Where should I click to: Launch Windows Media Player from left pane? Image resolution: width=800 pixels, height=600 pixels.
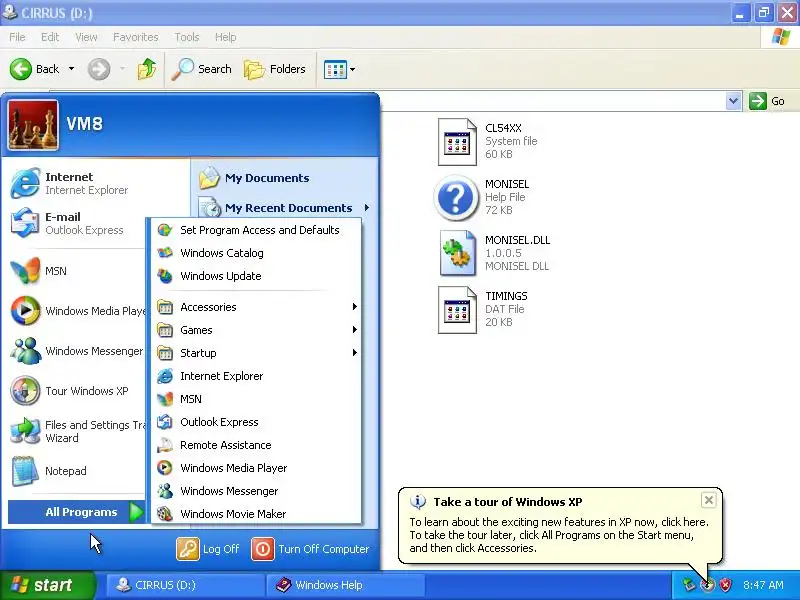(x=78, y=311)
